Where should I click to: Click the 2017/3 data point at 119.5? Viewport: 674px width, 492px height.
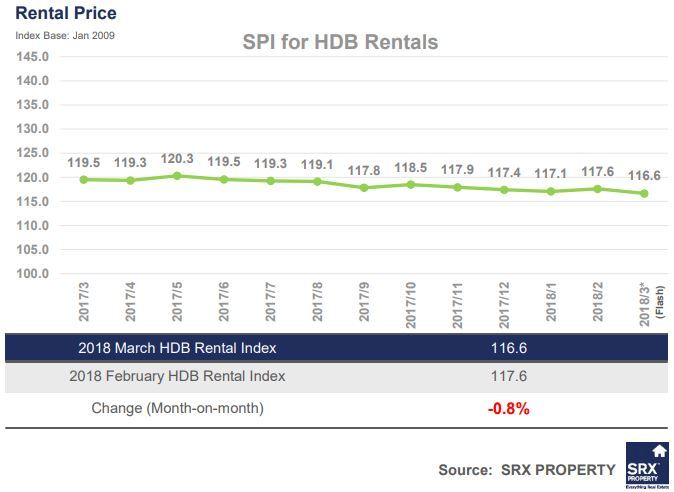(84, 180)
